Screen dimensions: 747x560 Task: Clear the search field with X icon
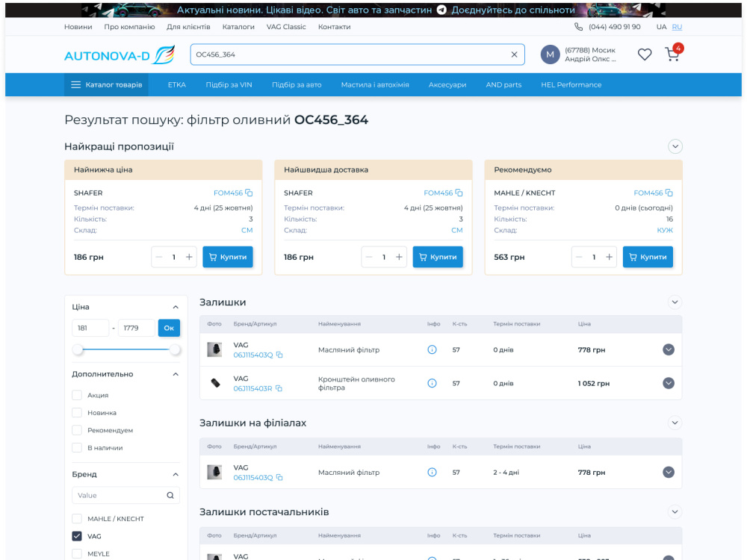[514, 55]
